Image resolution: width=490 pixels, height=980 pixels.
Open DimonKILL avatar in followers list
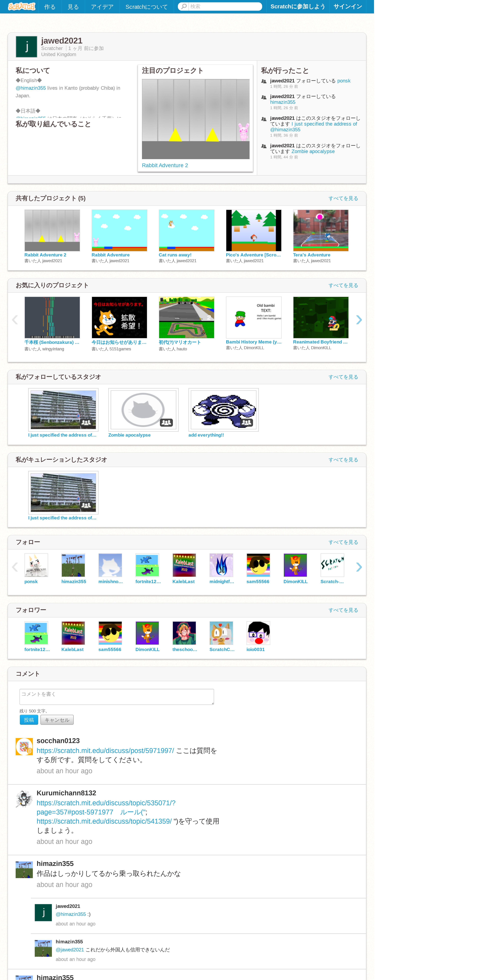[x=147, y=633]
